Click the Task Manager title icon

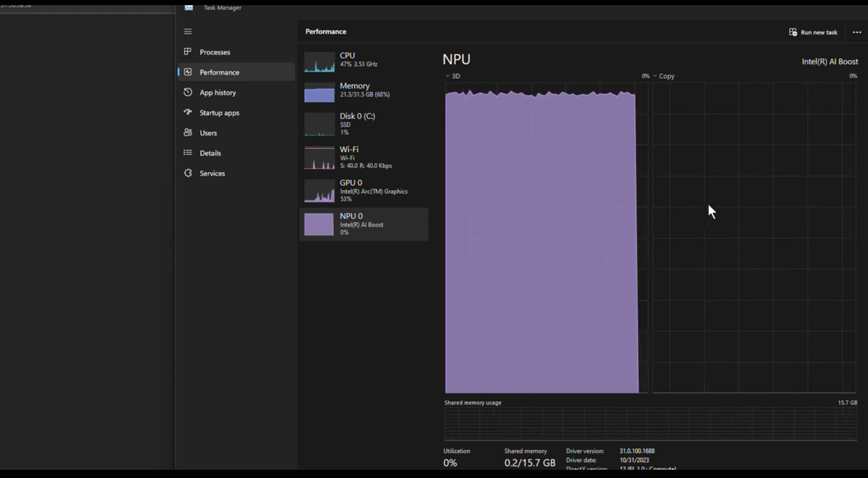(x=189, y=7)
